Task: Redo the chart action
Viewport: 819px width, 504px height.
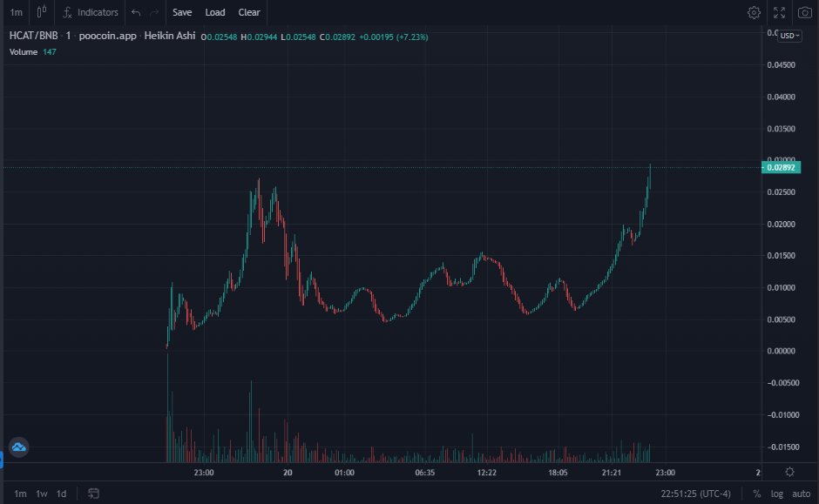Action: coord(154,12)
